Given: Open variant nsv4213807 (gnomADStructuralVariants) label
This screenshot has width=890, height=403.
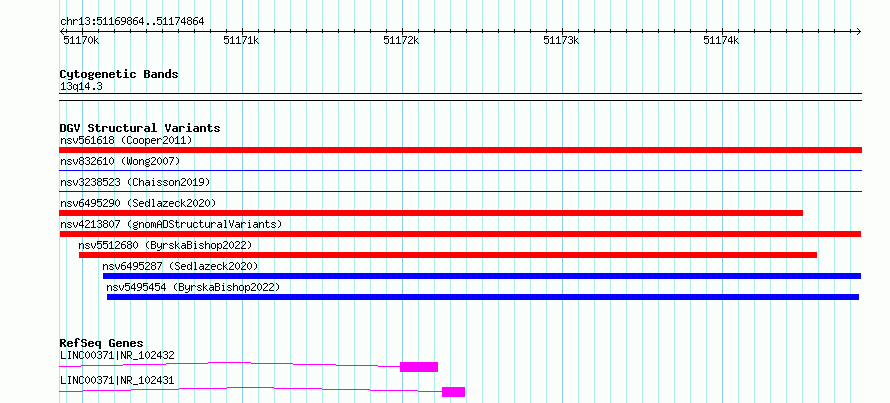Looking at the screenshot, I should (171, 224).
